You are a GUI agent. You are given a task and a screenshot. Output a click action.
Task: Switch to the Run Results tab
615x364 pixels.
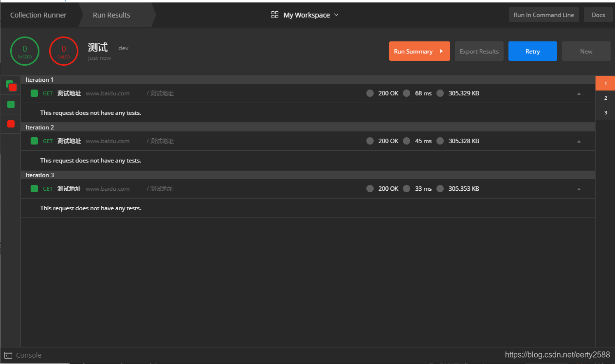pos(111,15)
